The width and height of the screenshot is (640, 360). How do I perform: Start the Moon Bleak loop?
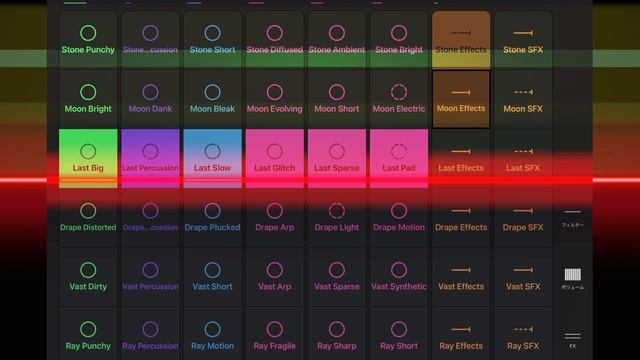tap(212, 99)
